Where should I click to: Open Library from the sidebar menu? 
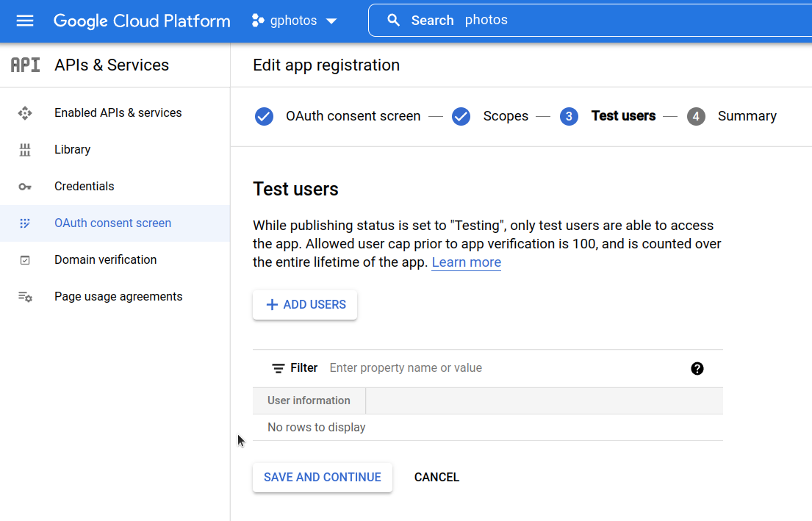pos(72,150)
